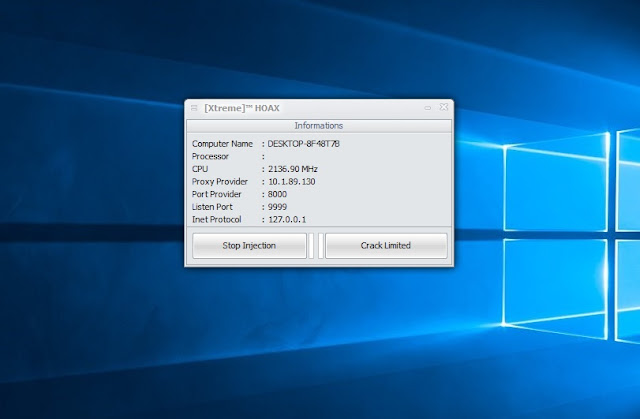Select inet protocol value 127.0.0.1
Screen dimensions: 640x419
point(287,219)
